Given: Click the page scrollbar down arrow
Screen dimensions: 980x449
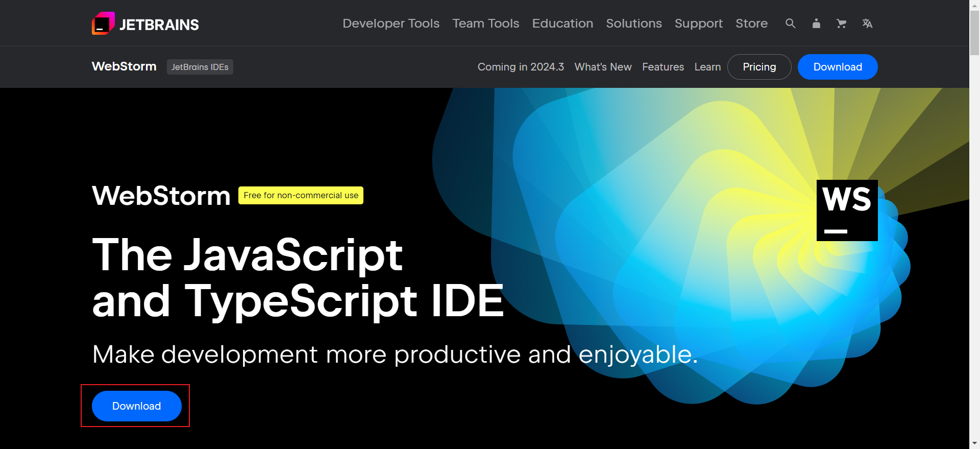Looking at the screenshot, I should pos(974,443).
